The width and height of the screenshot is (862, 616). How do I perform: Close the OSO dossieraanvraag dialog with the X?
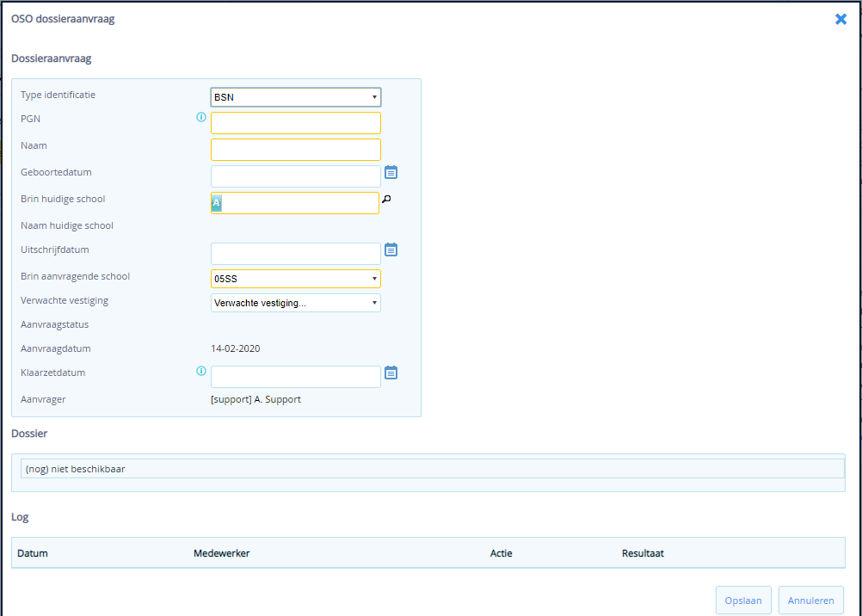pyautogui.click(x=840, y=19)
